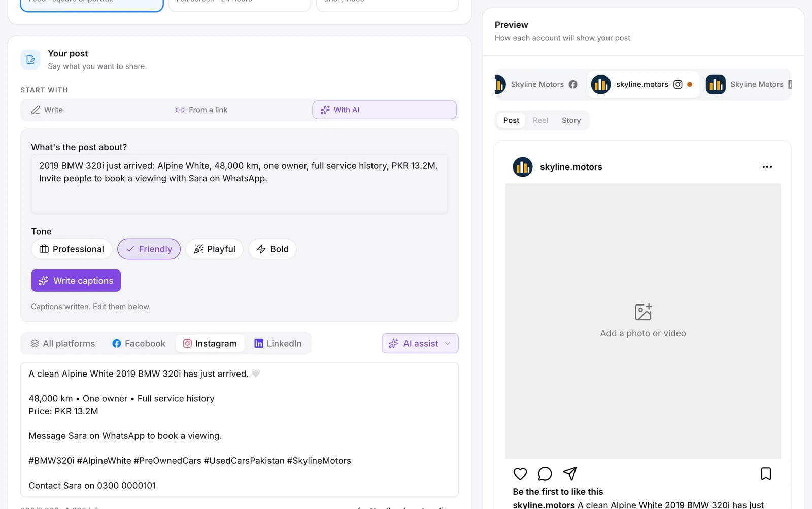Switch preview to Story

[x=571, y=120]
